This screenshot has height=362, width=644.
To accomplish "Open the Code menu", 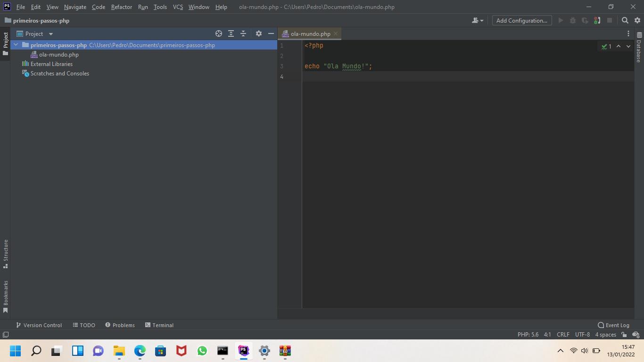I will 99,7.
